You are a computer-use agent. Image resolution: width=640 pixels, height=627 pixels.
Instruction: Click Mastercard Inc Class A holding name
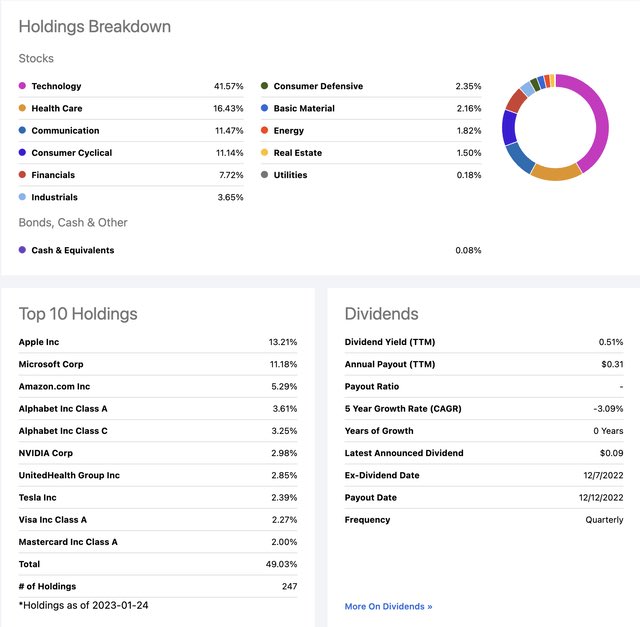(68, 542)
